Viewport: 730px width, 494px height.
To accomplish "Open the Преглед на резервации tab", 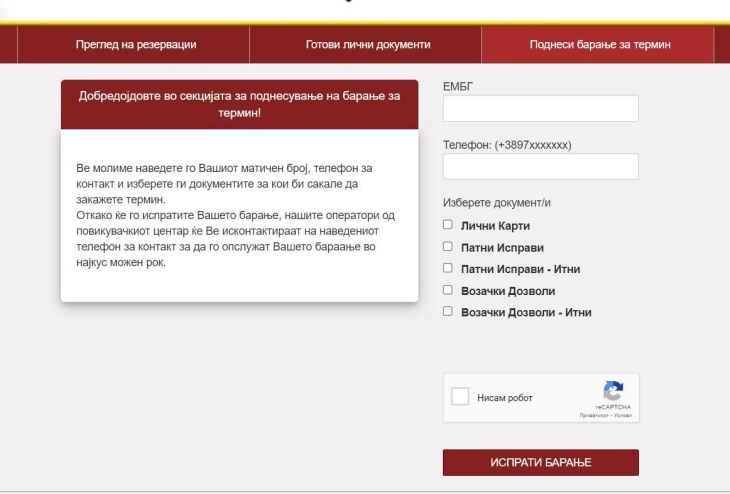I will click(x=136, y=45).
